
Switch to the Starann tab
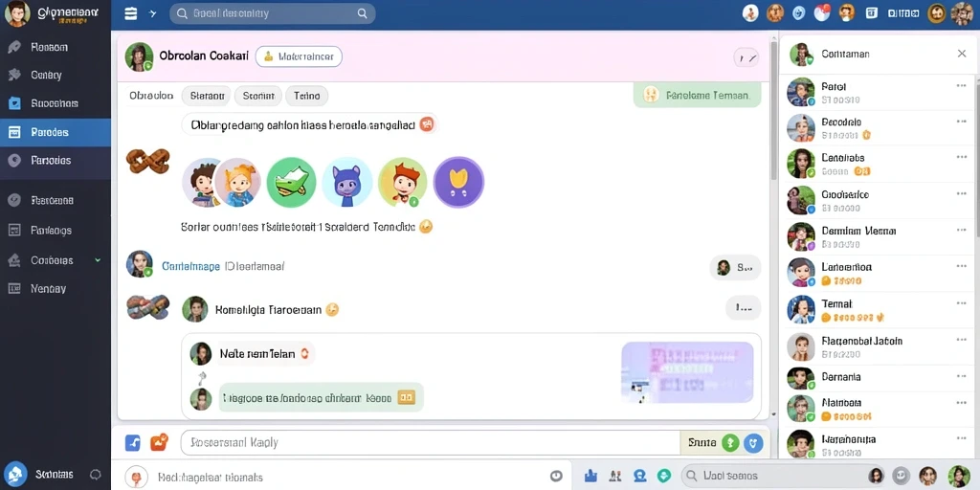(207, 96)
